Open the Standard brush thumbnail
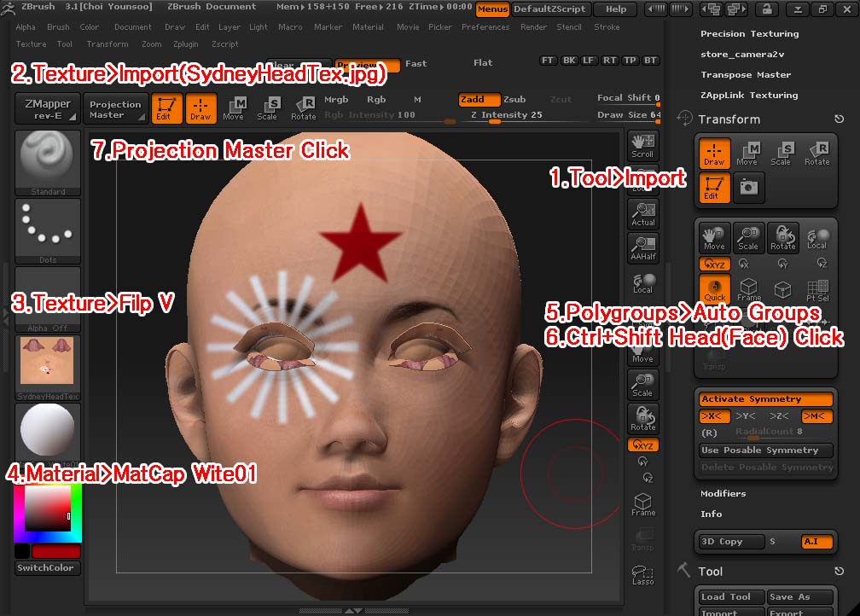Viewport: 860px width, 616px height. [x=48, y=163]
